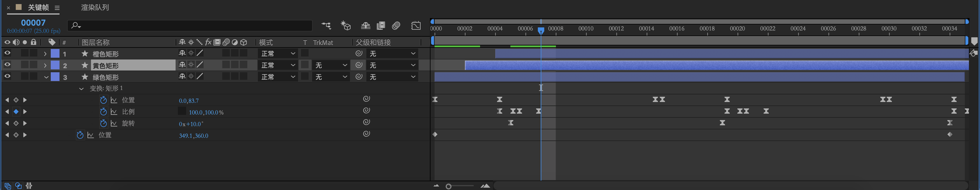Enable the Draft 3D button

345,26
